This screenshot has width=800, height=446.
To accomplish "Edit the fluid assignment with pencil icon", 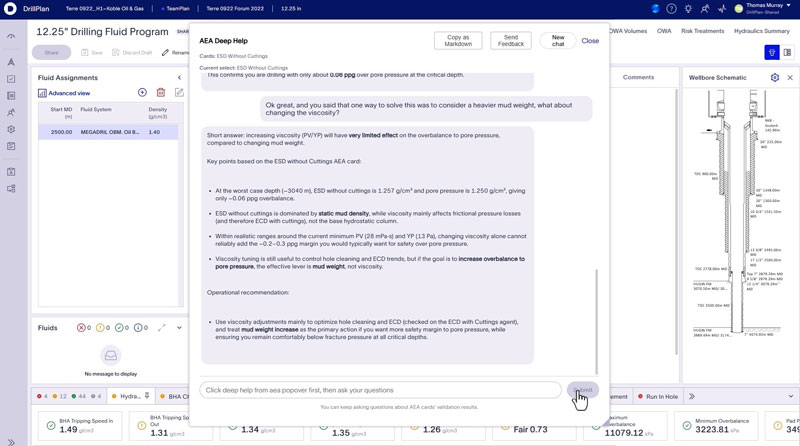I will (x=179, y=92).
